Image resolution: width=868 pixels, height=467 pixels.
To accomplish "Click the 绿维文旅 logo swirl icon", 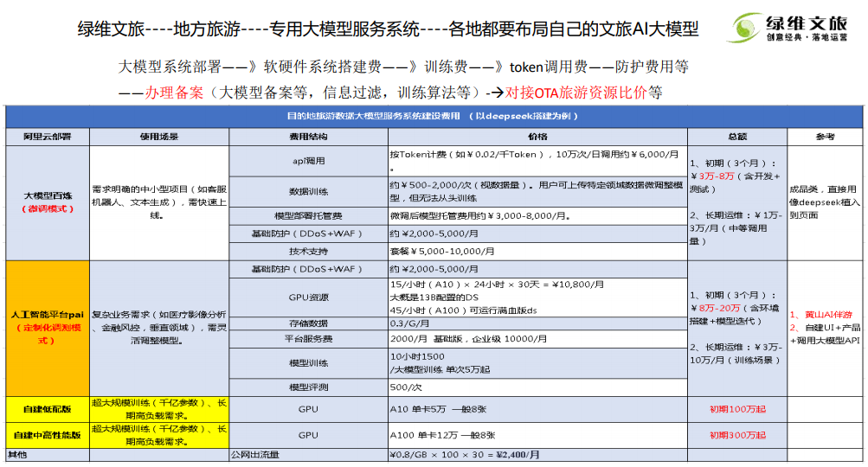I will click(x=744, y=28).
